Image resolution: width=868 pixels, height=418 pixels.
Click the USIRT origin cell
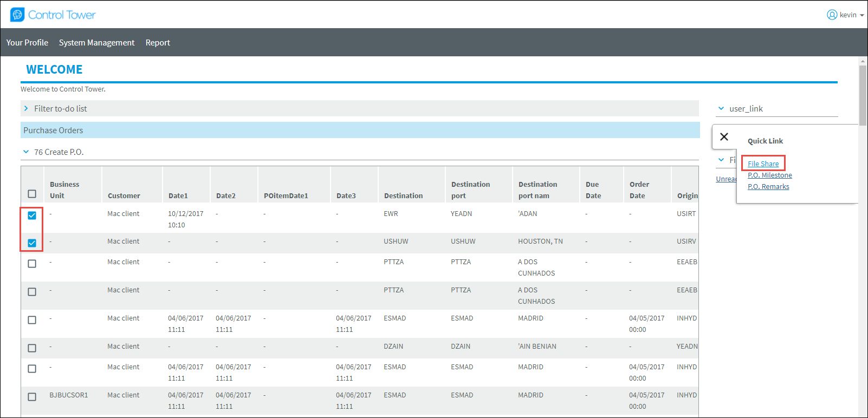(x=686, y=213)
